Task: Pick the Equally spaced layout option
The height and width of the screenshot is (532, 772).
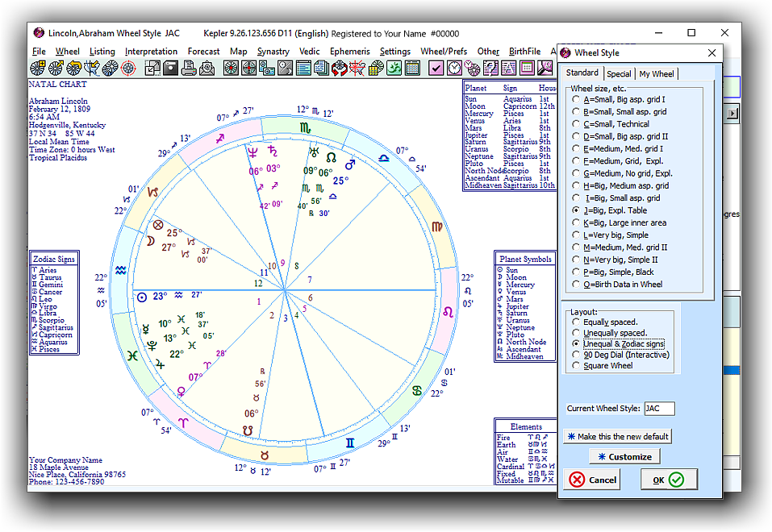Action: click(x=575, y=322)
